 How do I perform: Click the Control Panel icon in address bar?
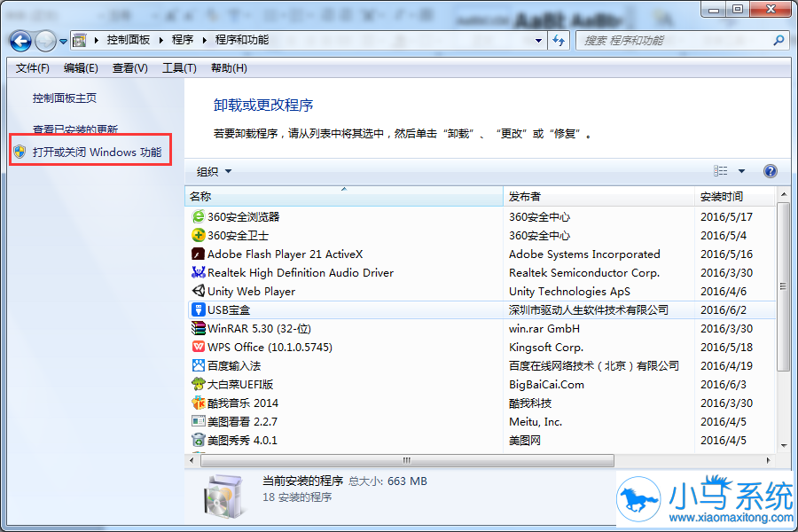point(80,40)
